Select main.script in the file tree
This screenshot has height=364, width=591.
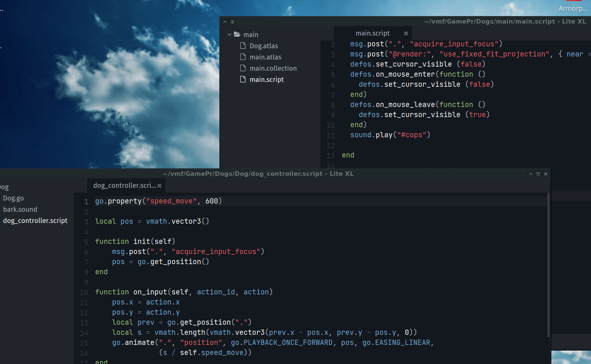(x=266, y=79)
